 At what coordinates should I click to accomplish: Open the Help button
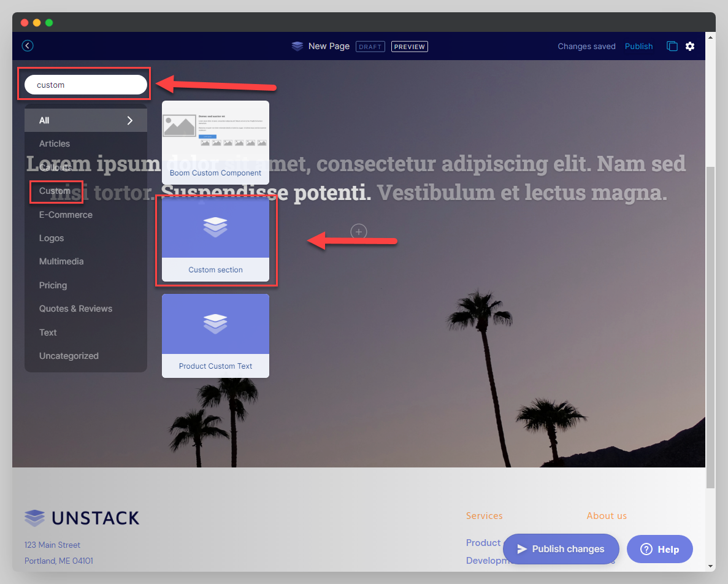pos(660,549)
